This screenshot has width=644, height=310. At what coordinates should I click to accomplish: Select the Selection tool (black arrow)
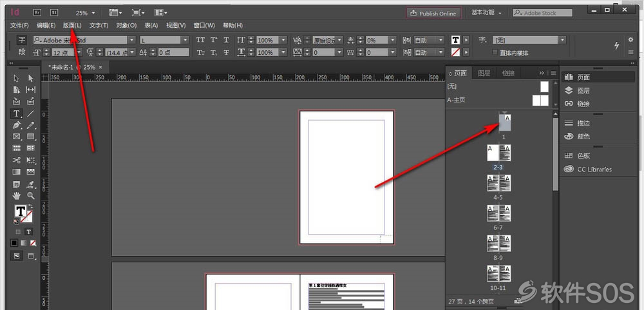tap(17, 78)
